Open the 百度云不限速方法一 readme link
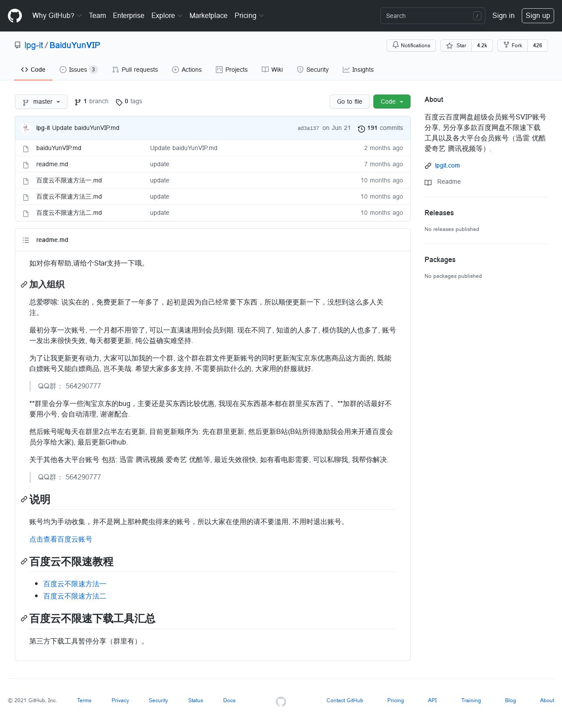562x728 pixels. [75, 584]
